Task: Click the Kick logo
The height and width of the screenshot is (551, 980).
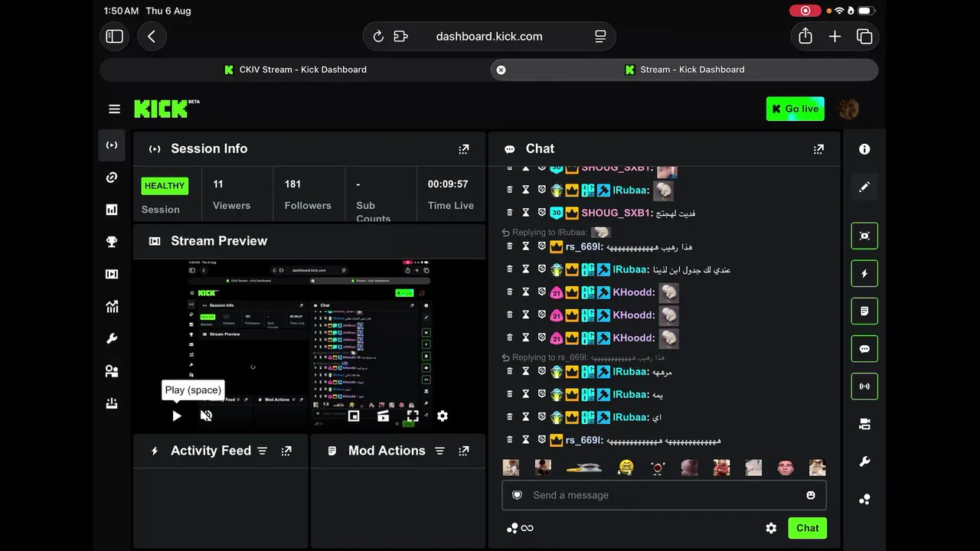Action: pos(166,108)
